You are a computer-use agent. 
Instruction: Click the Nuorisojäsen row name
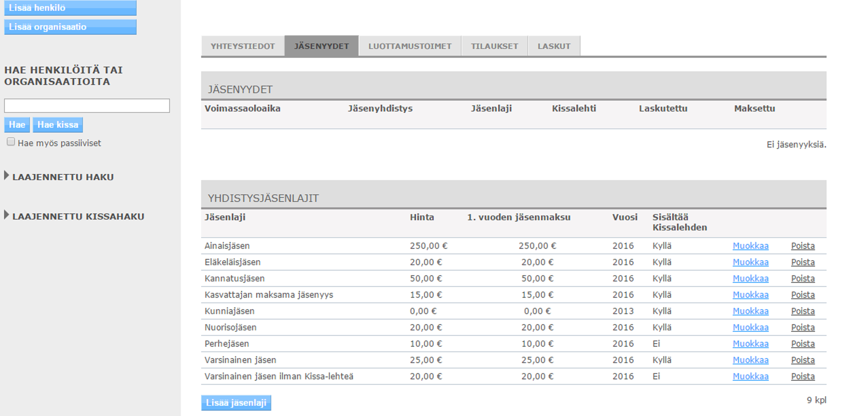pyautogui.click(x=230, y=327)
